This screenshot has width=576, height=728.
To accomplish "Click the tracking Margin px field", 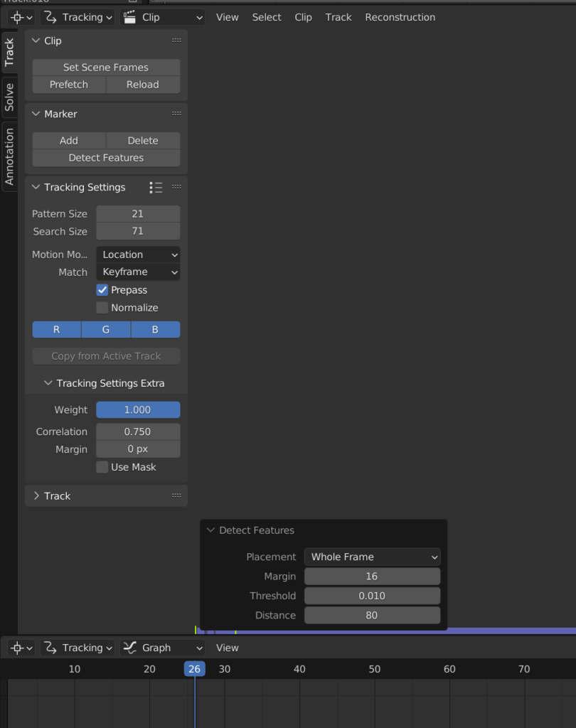I will (x=138, y=449).
